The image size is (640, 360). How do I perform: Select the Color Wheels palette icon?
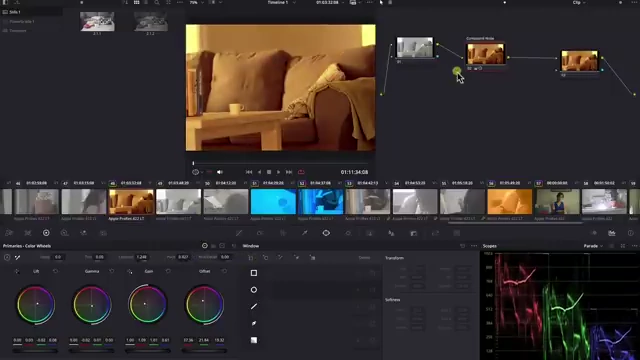46,233
